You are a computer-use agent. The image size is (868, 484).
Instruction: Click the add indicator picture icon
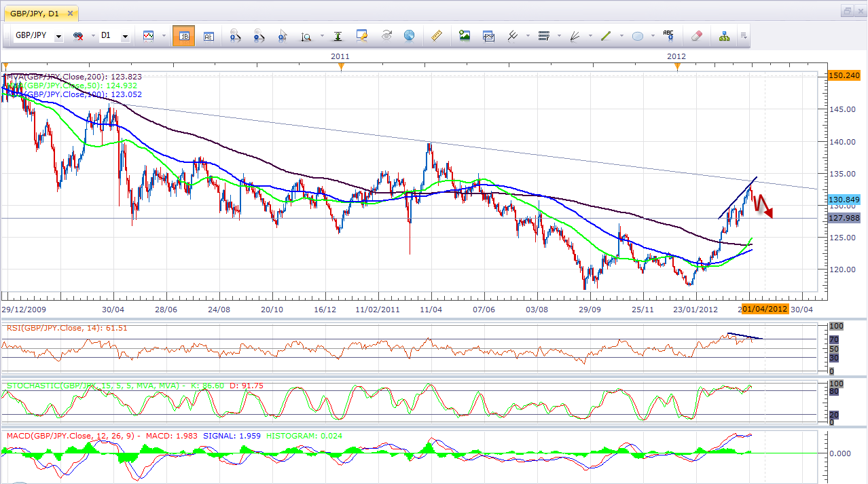coord(465,36)
